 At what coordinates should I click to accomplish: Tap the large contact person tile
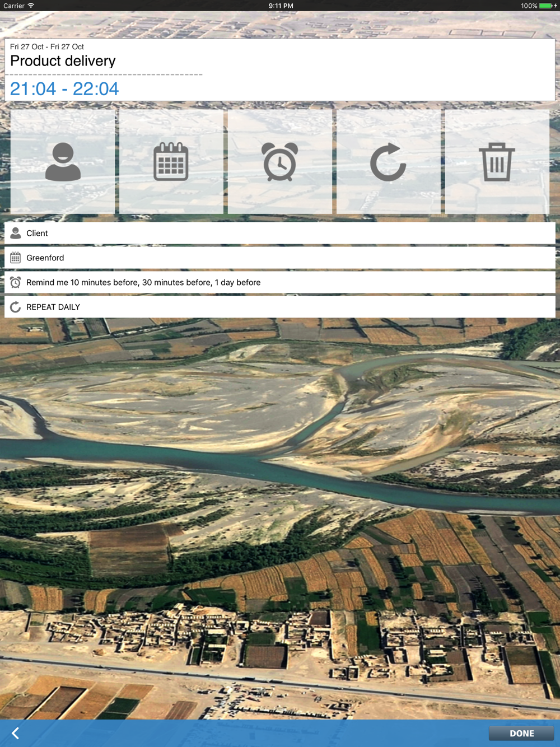coord(63,162)
